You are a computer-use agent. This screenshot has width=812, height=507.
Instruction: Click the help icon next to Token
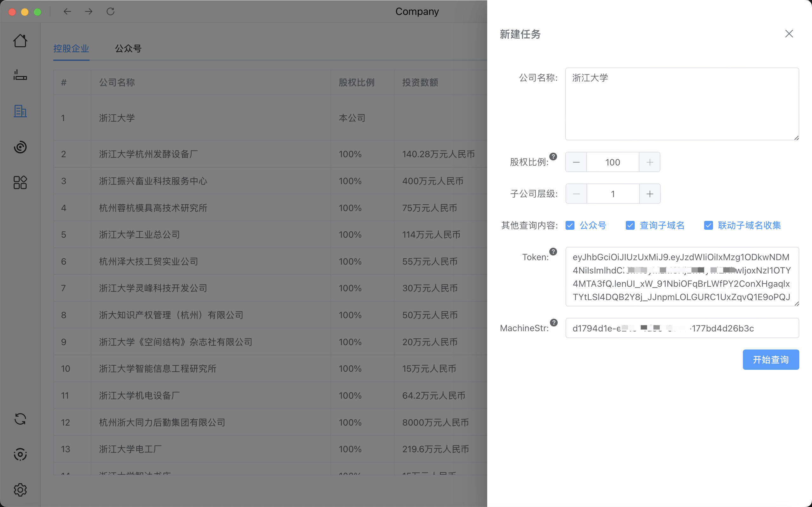point(553,252)
